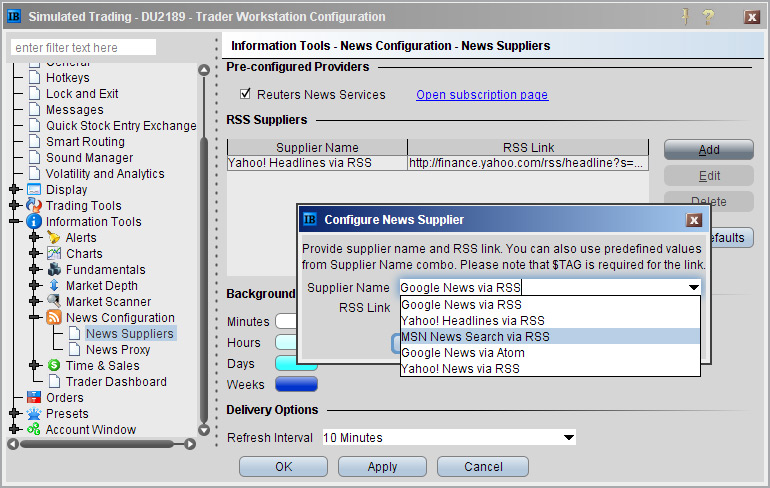770x488 pixels.
Task: Click the Account Window icon
Action: (34, 429)
